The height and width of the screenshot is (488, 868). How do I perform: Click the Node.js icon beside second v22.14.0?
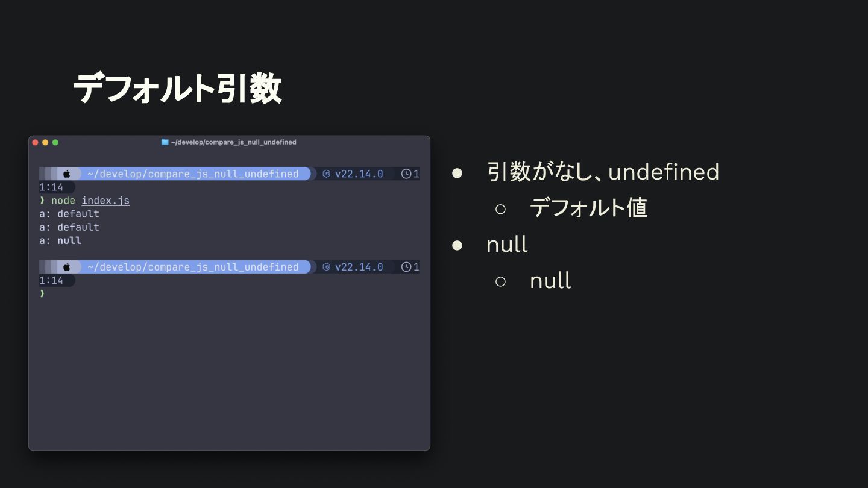tap(327, 267)
